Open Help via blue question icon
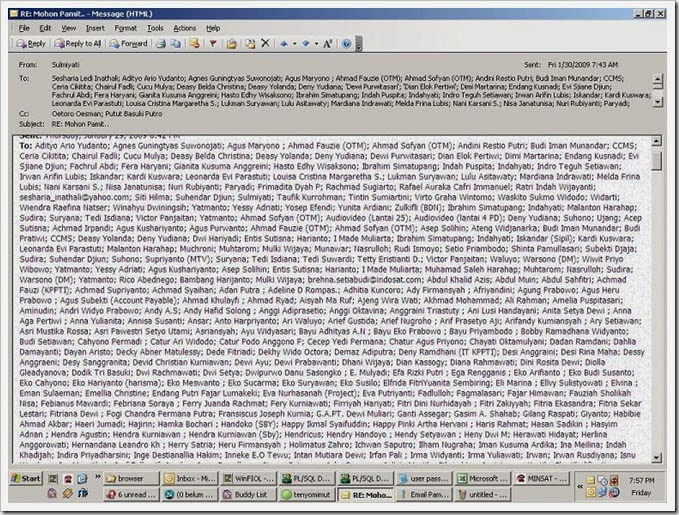Image resolution: width=679 pixels, height=515 pixels. coord(346,43)
